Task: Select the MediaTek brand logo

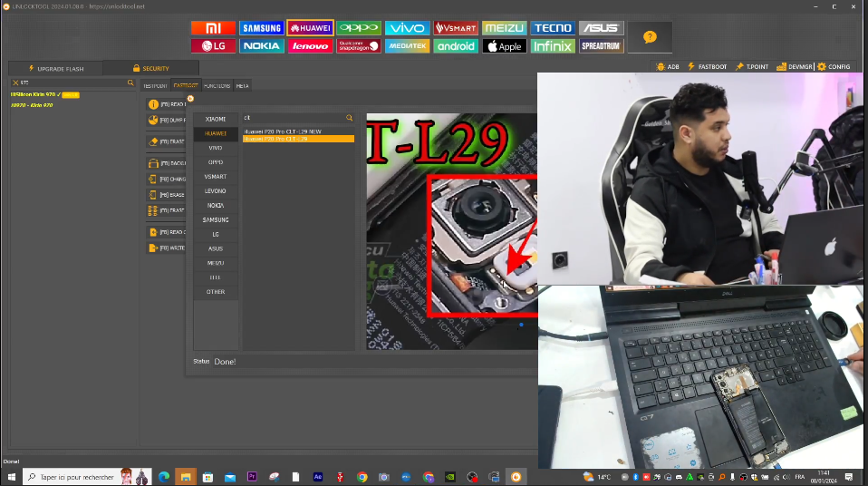Action: click(x=407, y=46)
